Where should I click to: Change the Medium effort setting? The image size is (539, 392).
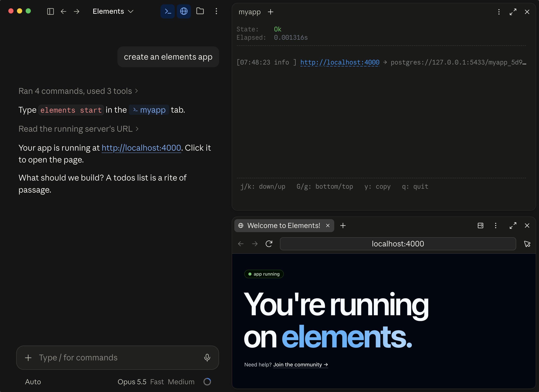pos(181,382)
